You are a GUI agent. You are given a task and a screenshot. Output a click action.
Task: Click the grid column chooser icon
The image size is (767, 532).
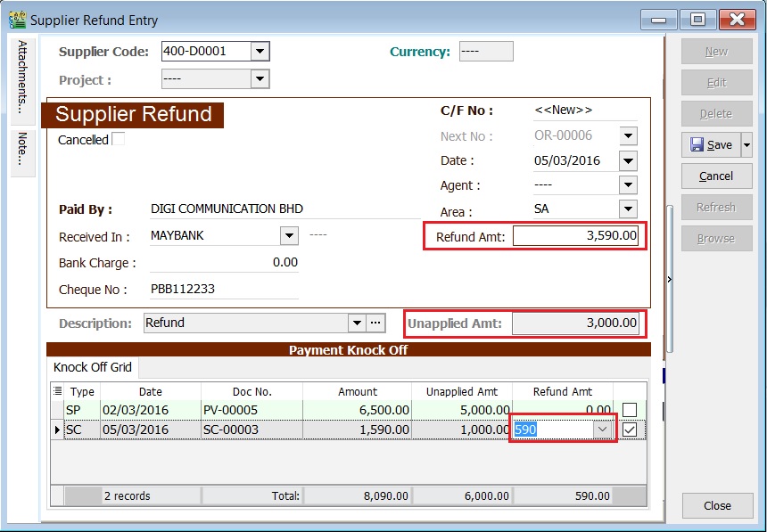click(58, 391)
